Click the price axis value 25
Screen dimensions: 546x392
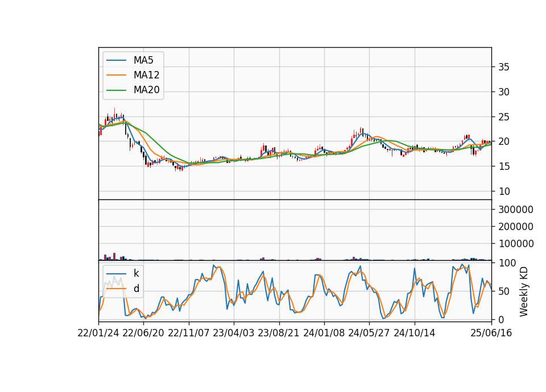[x=503, y=117]
